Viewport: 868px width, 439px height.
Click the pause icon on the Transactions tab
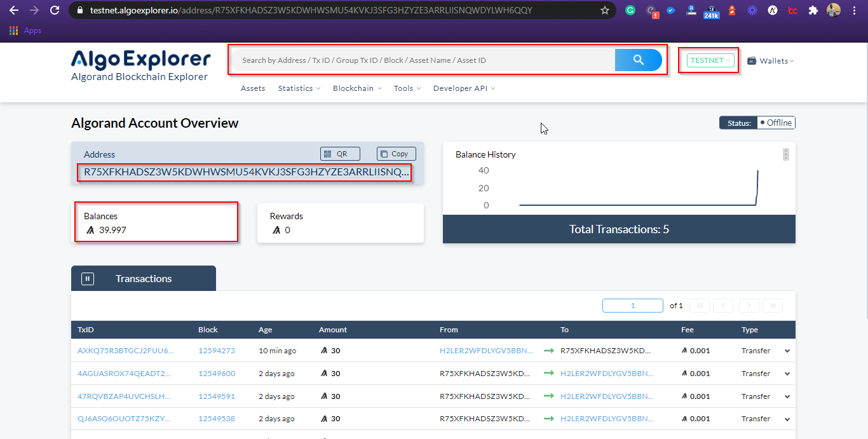[87, 278]
